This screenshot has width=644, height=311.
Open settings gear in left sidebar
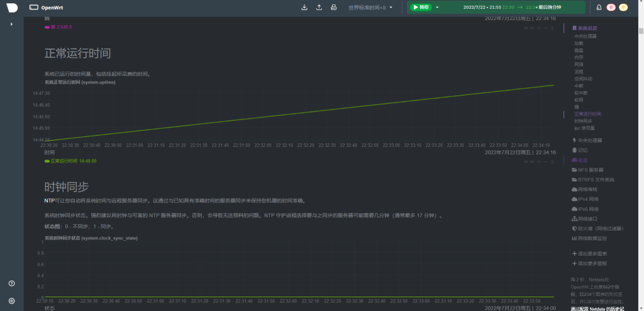pyautogui.click(x=11, y=301)
